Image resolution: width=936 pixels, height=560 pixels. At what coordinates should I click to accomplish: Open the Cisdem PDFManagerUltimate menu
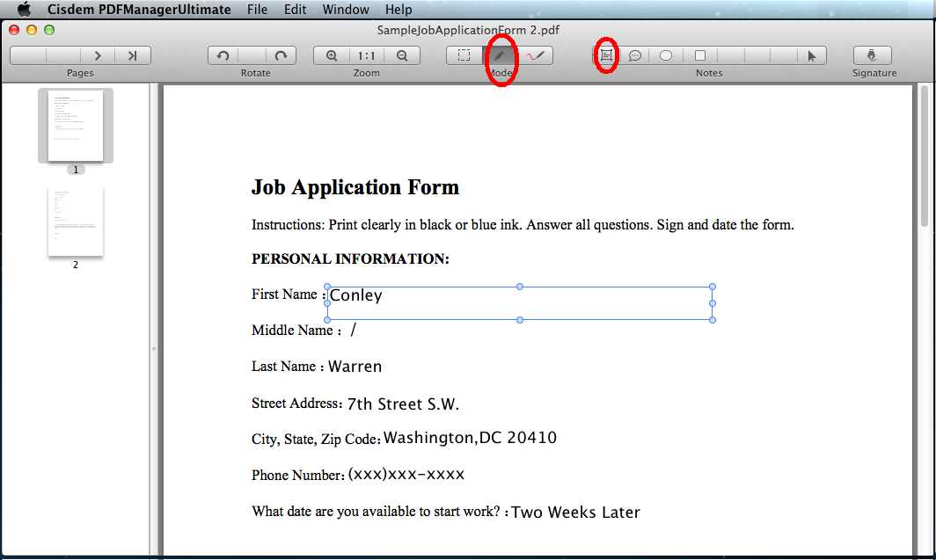(x=139, y=10)
